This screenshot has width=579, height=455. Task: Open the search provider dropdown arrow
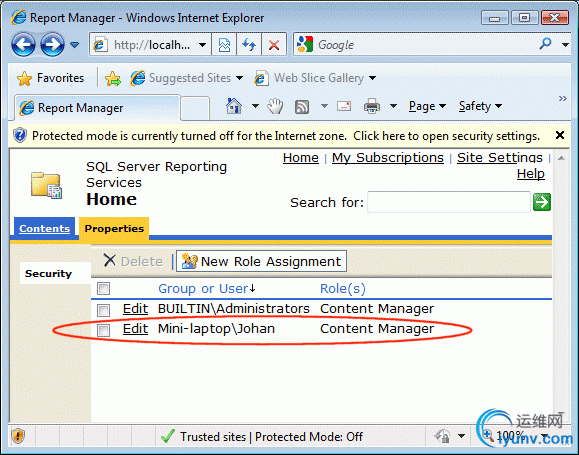[x=565, y=45]
